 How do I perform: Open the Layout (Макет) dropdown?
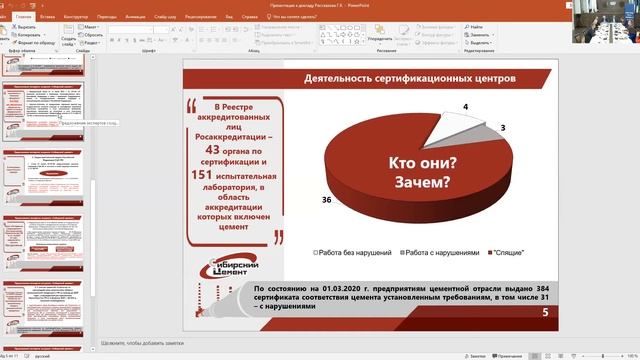click(x=89, y=27)
